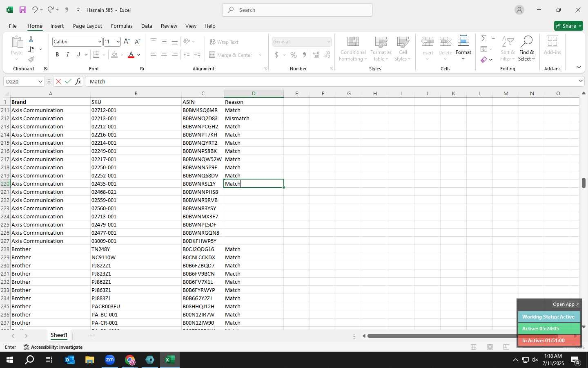Click the AutoSum sigma icon
The height and width of the screenshot is (368, 588).
coord(484,38)
